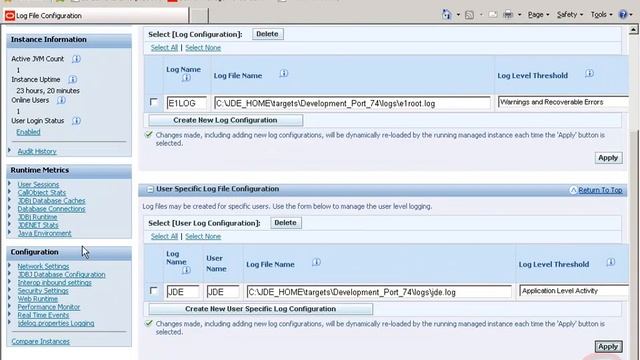Click Delete for User Log Configuration
640x360 pixels.
pyautogui.click(x=285, y=222)
